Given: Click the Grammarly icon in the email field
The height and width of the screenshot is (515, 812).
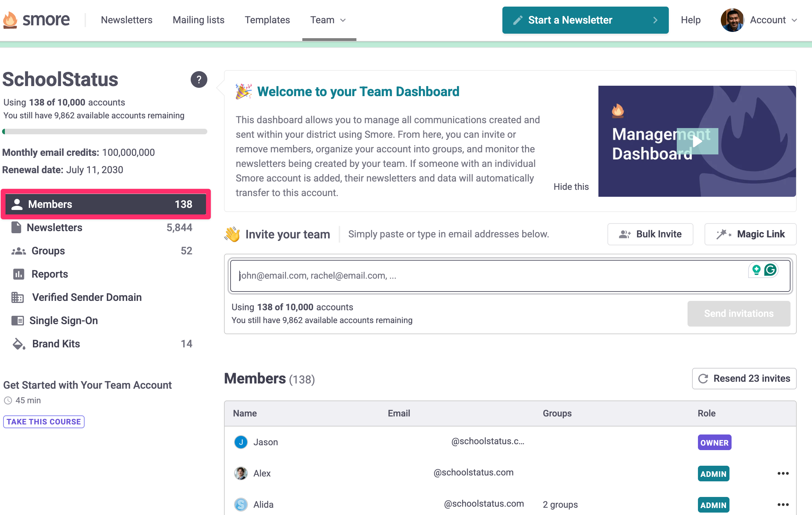Looking at the screenshot, I should pos(770,270).
